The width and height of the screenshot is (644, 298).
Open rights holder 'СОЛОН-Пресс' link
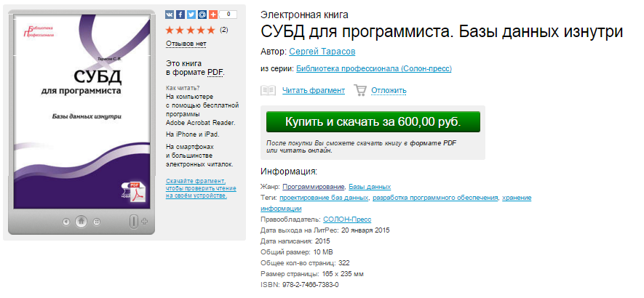347,220
